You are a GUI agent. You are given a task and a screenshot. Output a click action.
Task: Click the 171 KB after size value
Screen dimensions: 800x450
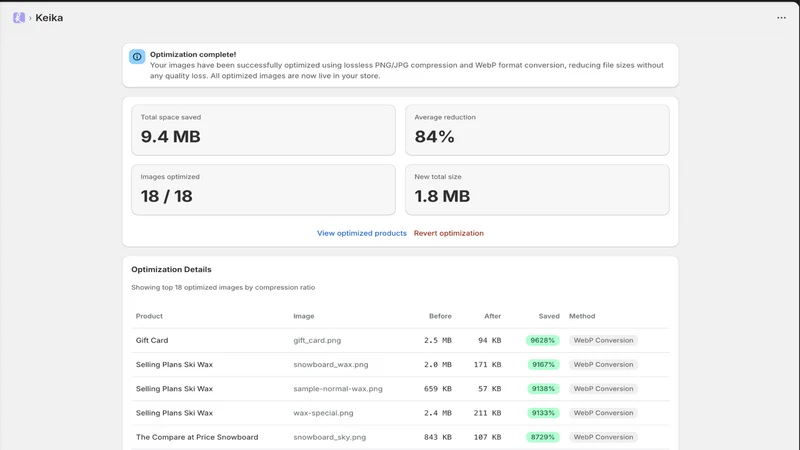click(487, 365)
